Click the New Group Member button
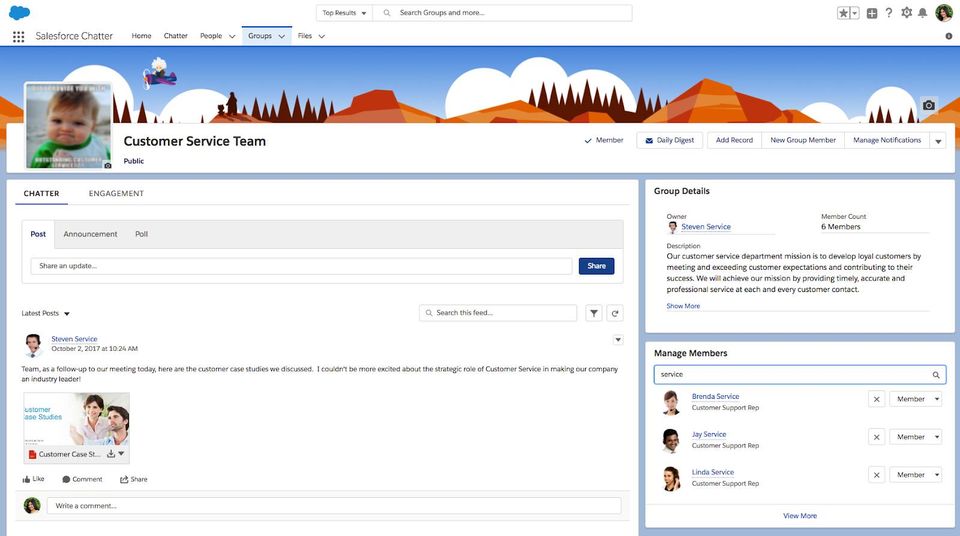Viewport: 960px width, 536px height. tap(803, 140)
